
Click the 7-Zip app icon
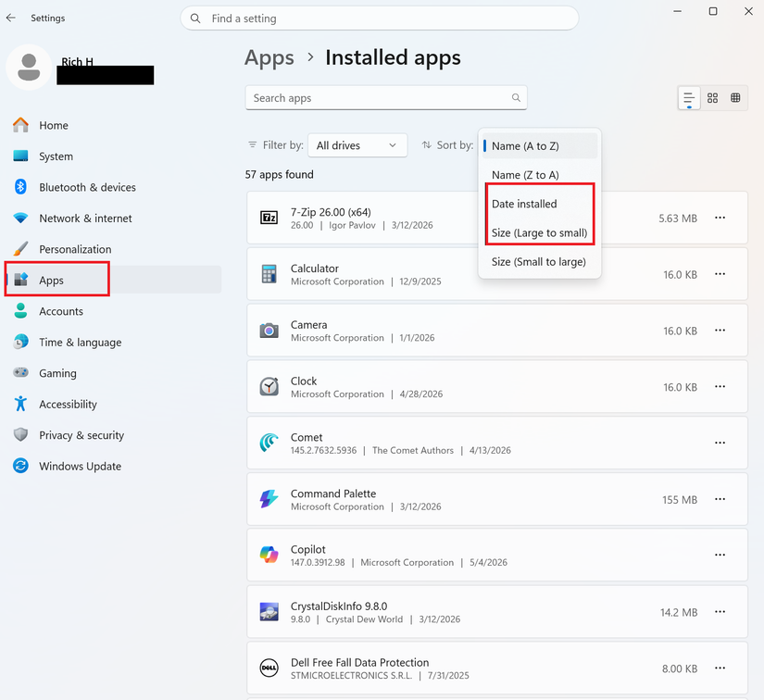click(x=269, y=218)
